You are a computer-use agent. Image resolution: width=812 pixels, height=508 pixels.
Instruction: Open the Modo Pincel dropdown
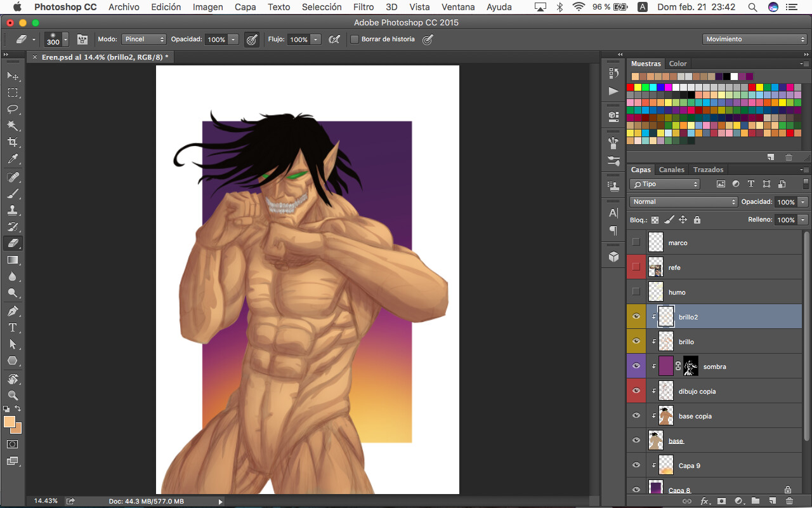click(143, 39)
